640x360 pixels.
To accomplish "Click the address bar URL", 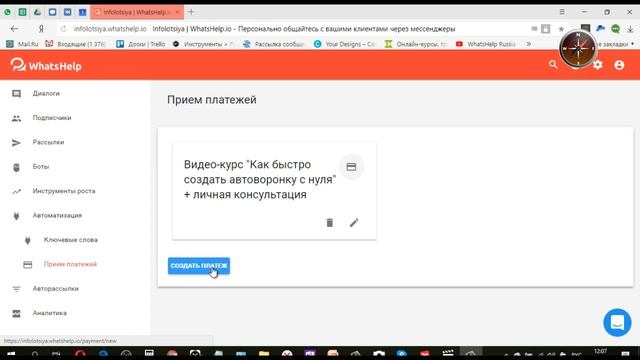I will tap(110, 29).
